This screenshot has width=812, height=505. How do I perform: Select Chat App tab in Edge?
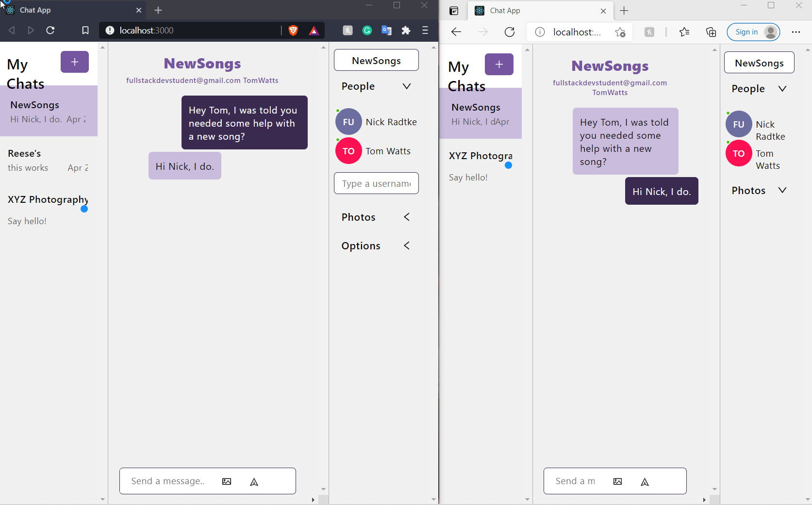tap(540, 11)
